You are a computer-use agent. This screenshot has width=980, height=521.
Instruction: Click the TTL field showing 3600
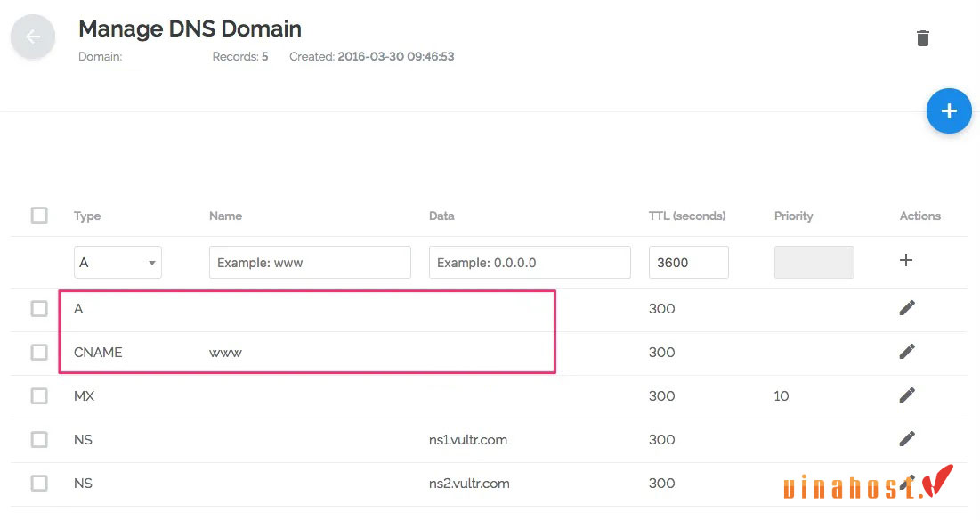click(688, 263)
